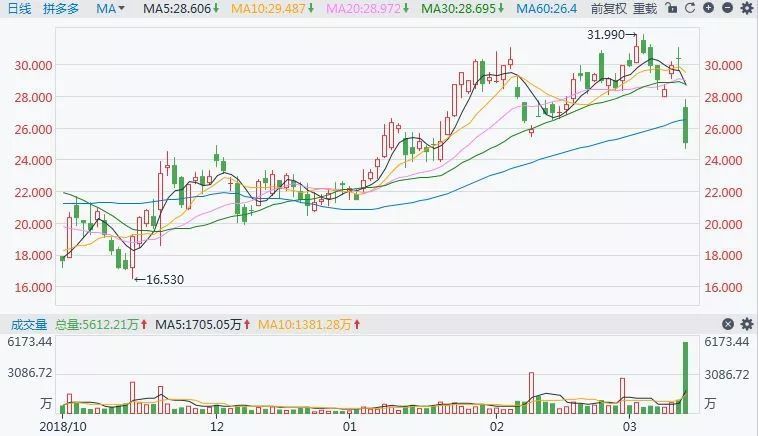Image resolution: width=758 pixels, height=436 pixels.
Task: Select the 日线 daily period
Action: click(x=19, y=9)
